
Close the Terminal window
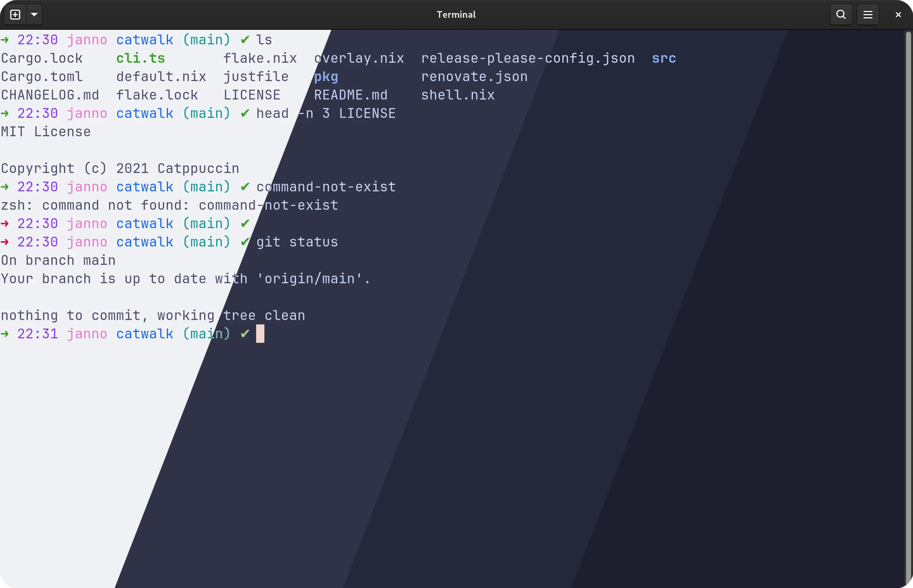(x=898, y=15)
